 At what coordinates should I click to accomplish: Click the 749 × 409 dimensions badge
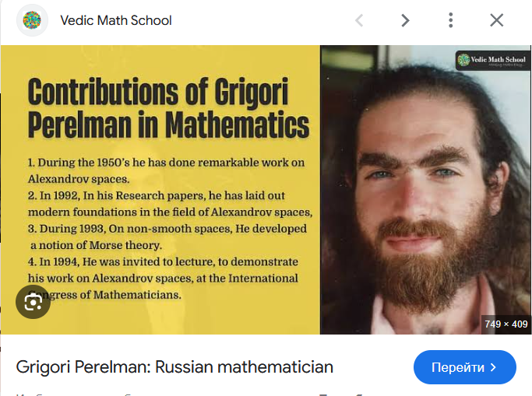(506, 324)
